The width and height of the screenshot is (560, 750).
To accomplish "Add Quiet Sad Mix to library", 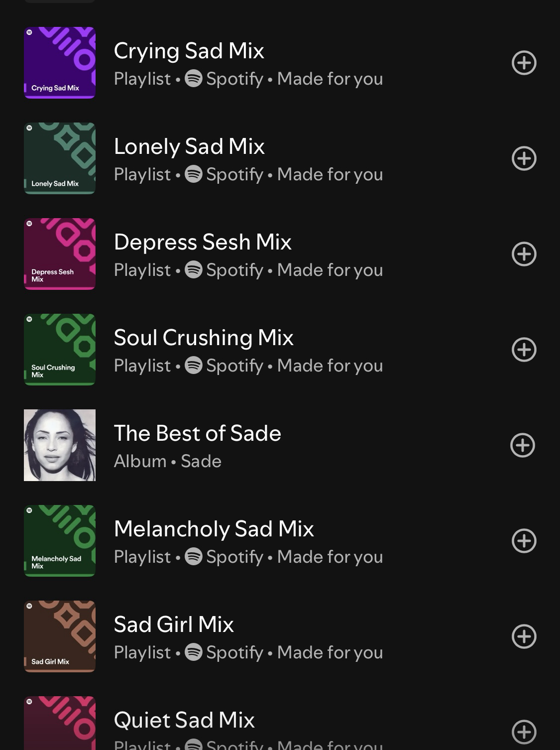I will pos(524,732).
